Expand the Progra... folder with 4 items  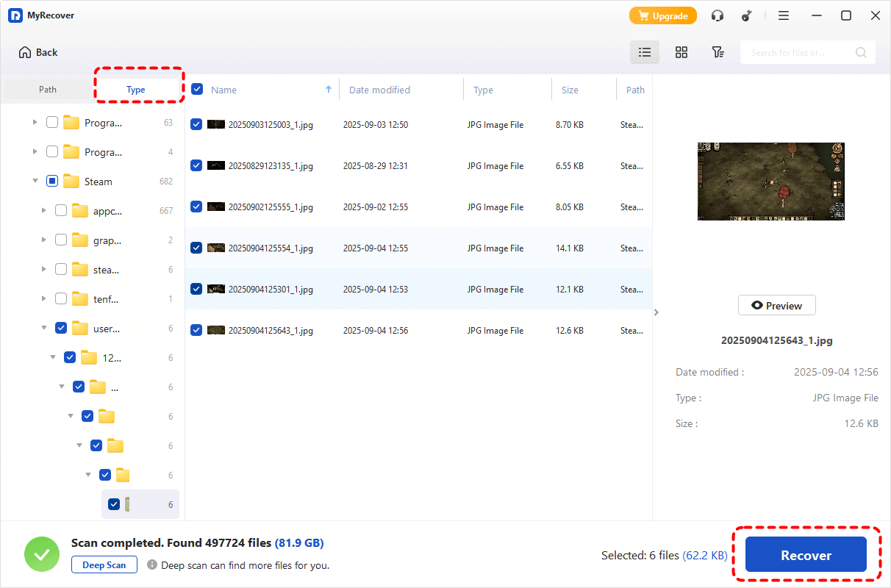point(35,152)
